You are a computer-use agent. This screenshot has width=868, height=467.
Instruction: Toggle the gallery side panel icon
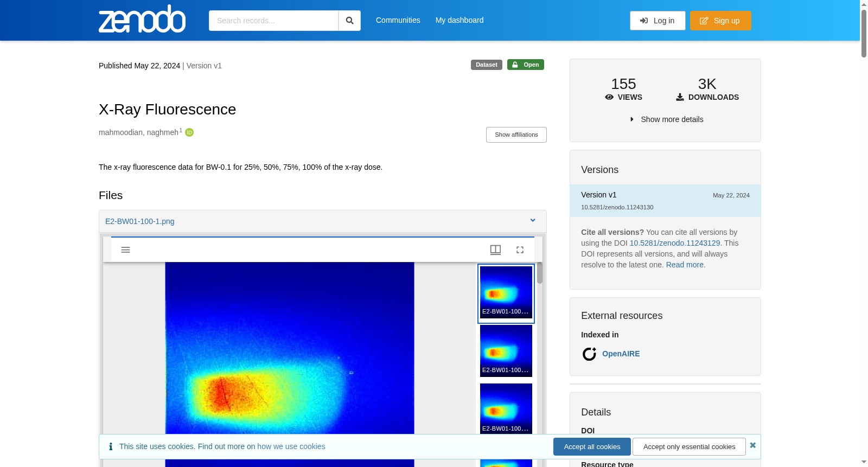tap(495, 250)
